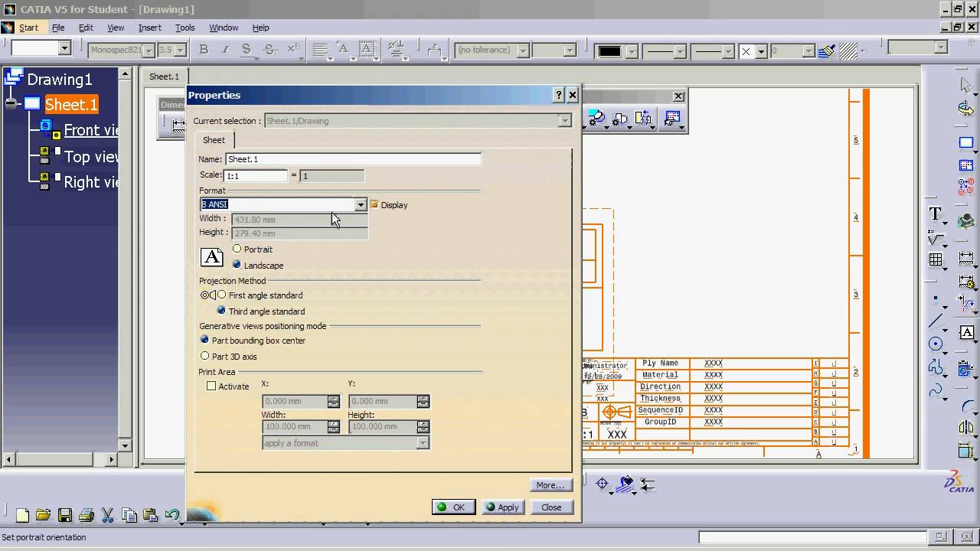Select the Text tool T icon

point(936,214)
